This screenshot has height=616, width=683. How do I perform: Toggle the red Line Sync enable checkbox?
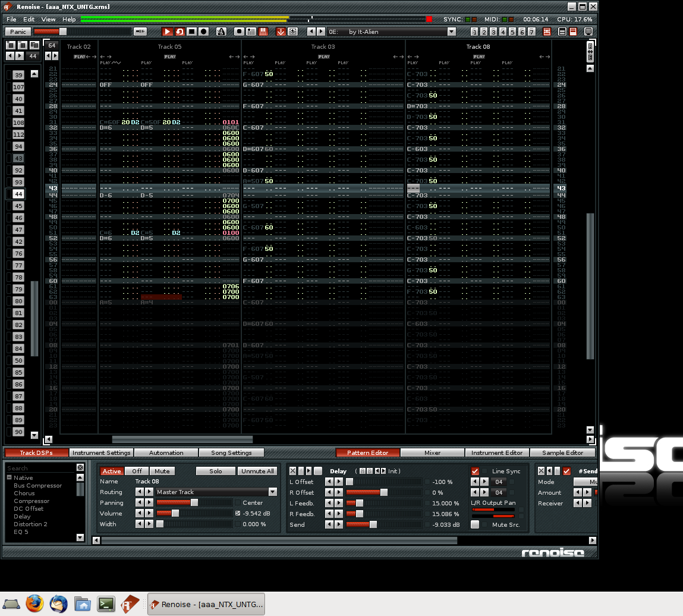pos(475,471)
